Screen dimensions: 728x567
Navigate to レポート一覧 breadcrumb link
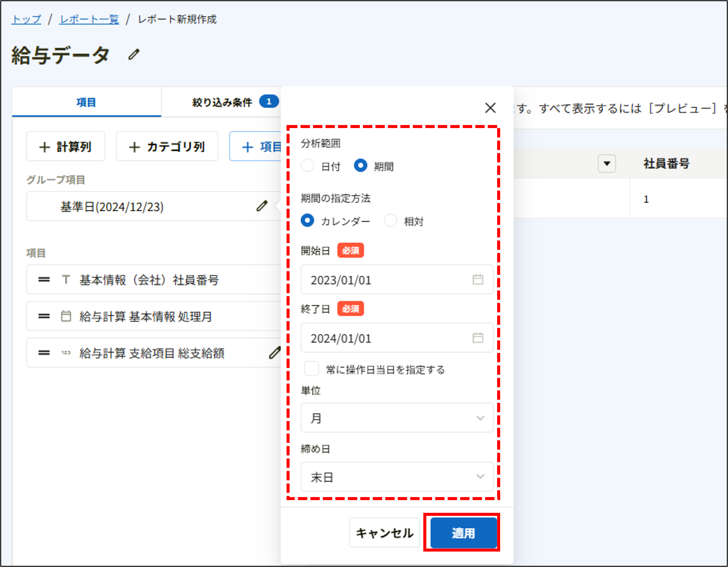click(x=88, y=19)
